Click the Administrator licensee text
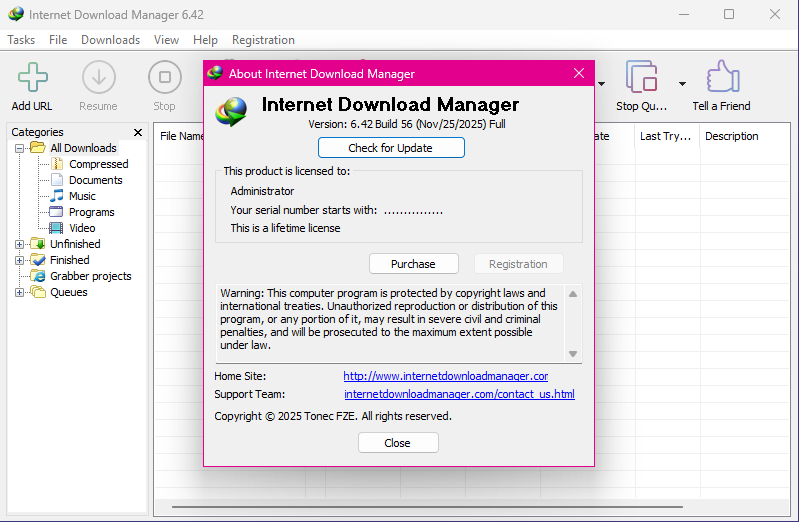 click(262, 191)
